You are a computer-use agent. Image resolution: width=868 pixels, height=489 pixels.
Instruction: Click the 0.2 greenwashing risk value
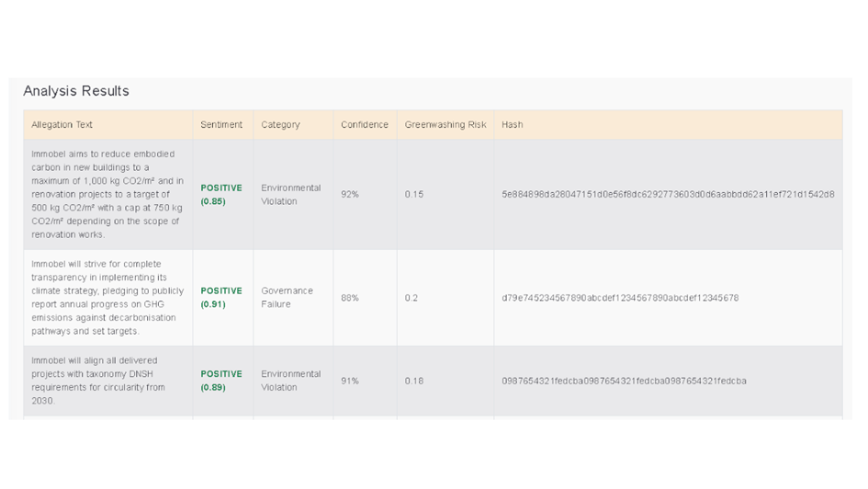tap(411, 298)
